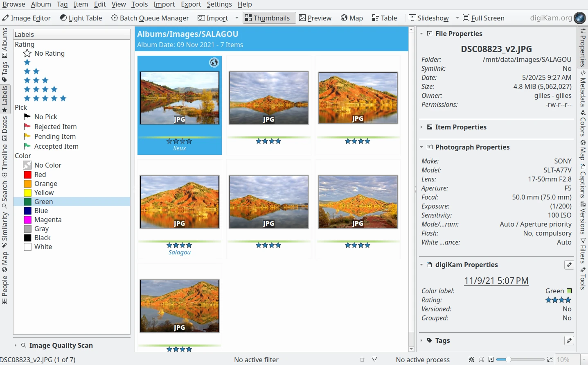
Task: Switch to Map view in toolbar
Action: coord(351,18)
